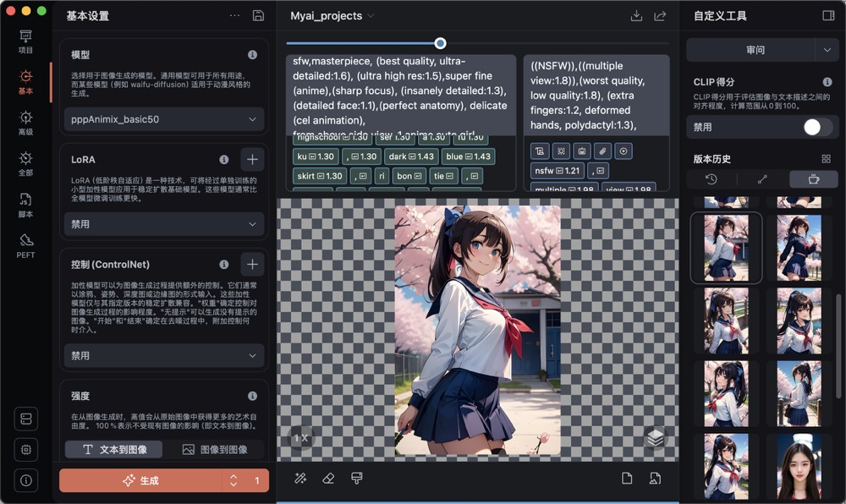Click the download icon in header
Screen dimensions: 846x504
pyautogui.click(x=636, y=16)
